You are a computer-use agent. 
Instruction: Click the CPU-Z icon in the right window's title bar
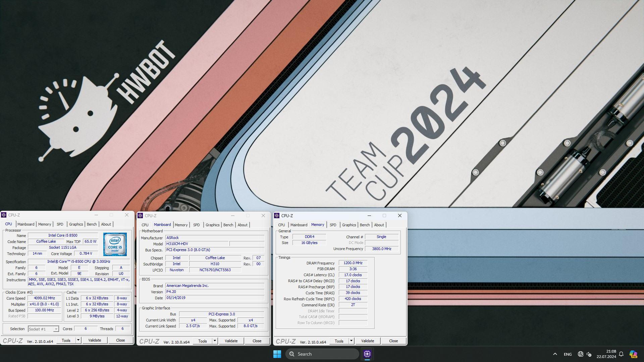277,216
